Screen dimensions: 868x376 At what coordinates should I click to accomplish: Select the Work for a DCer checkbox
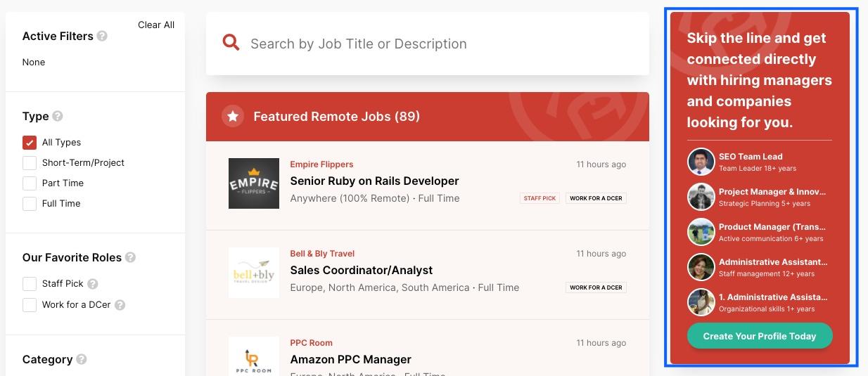pyautogui.click(x=30, y=305)
